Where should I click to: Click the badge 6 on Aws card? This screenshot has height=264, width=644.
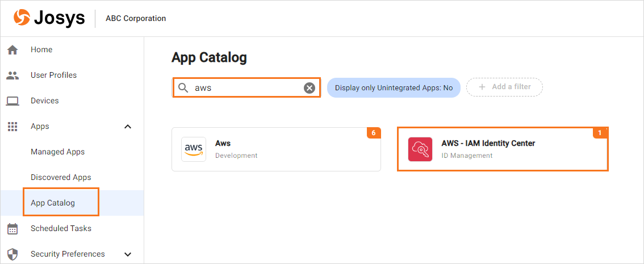coord(374,133)
